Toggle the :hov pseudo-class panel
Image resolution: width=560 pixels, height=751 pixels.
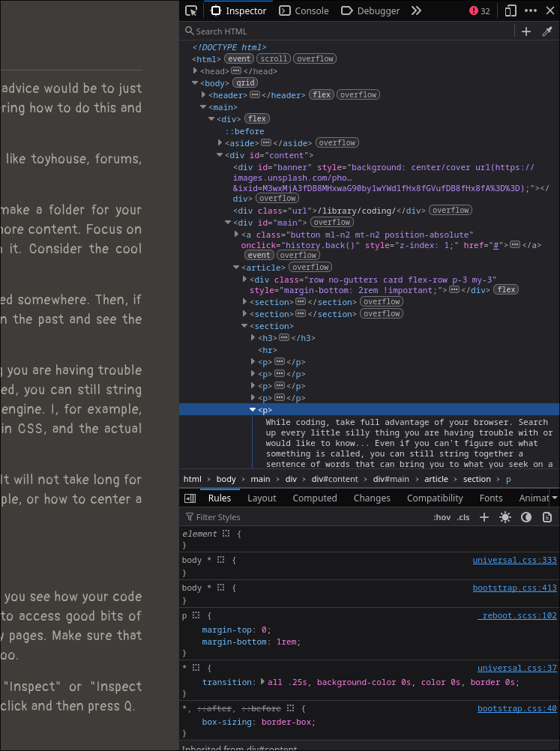coord(442,517)
